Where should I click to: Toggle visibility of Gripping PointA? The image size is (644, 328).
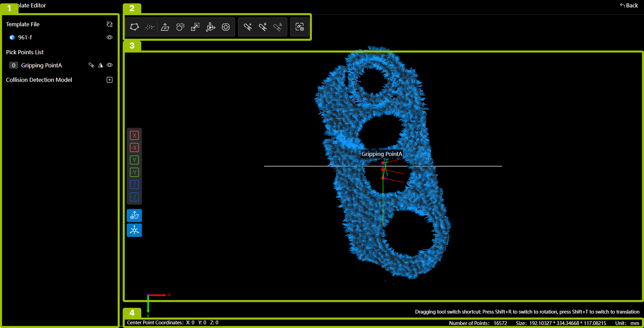click(109, 65)
